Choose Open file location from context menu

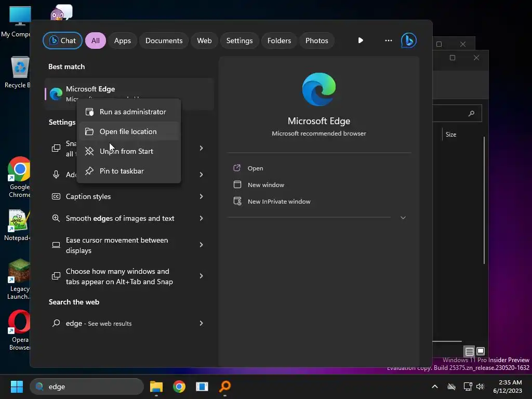pyautogui.click(x=129, y=131)
